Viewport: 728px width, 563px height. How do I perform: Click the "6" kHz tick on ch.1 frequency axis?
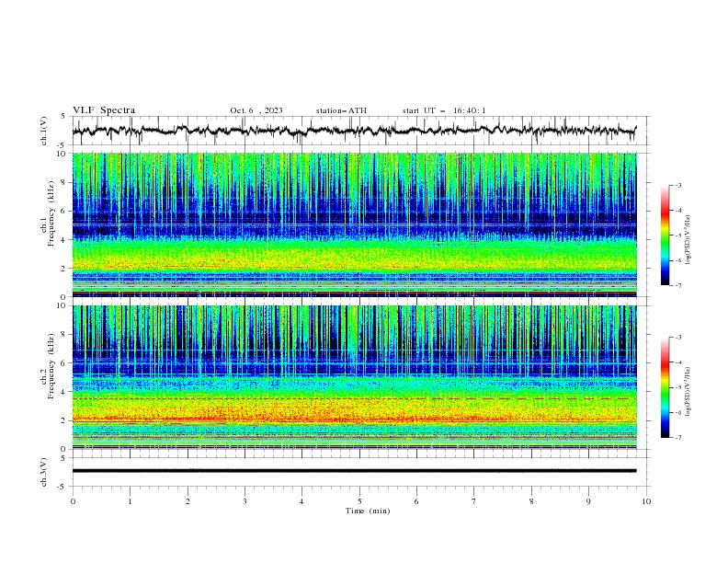(x=64, y=211)
